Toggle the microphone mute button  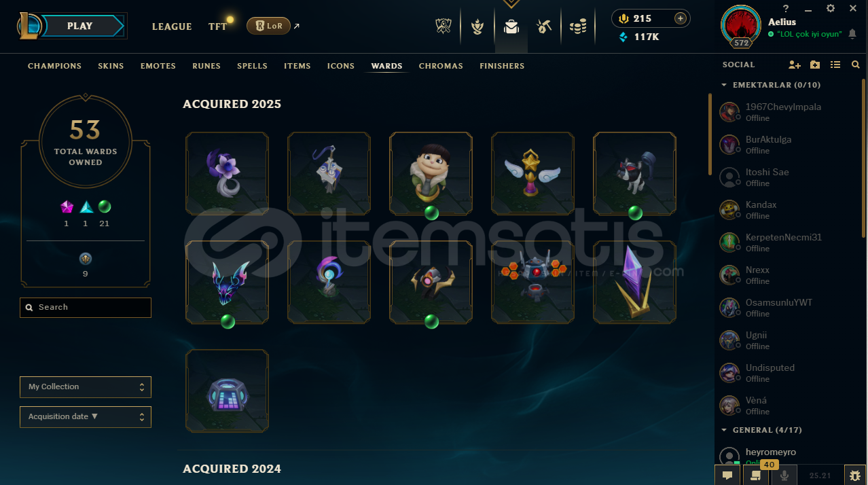point(784,475)
